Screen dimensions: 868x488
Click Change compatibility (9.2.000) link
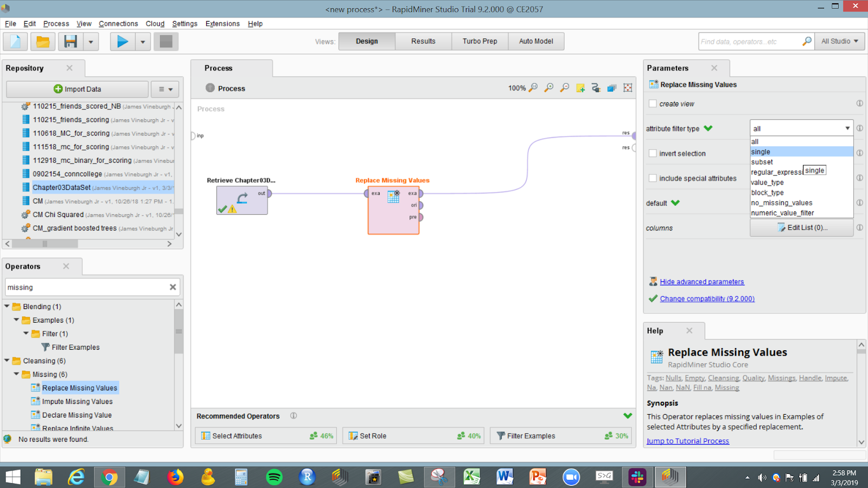[707, 299]
